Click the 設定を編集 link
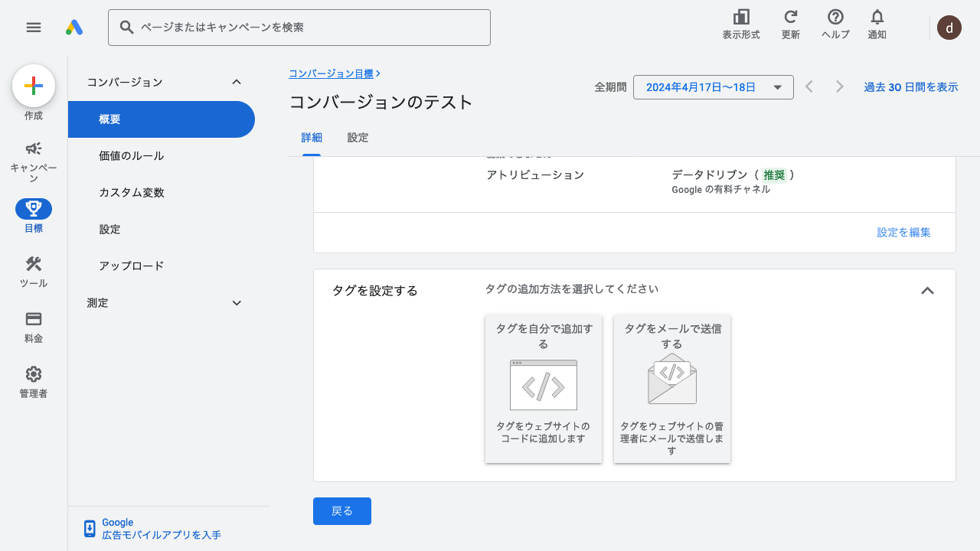The width and height of the screenshot is (980, 551). coord(903,233)
